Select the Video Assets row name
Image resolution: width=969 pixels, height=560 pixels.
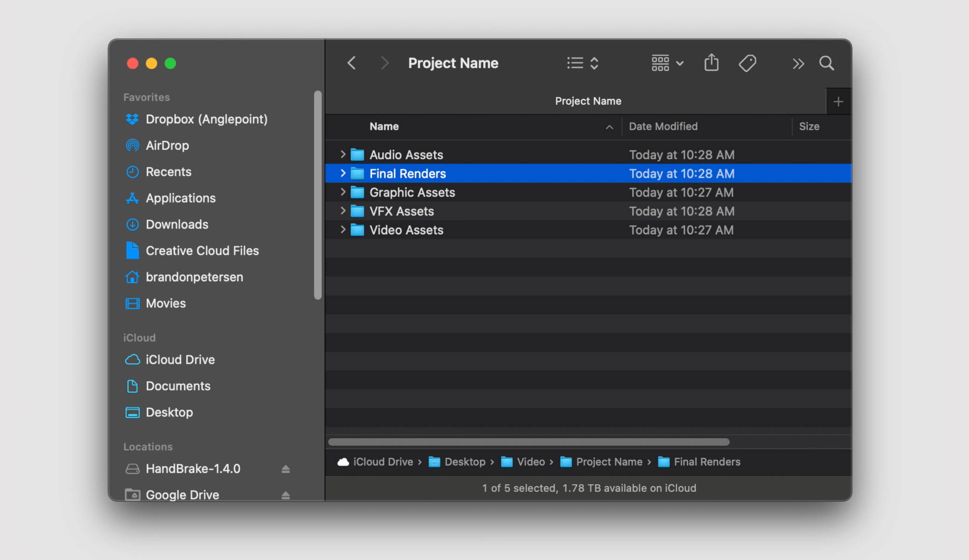[x=406, y=230]
